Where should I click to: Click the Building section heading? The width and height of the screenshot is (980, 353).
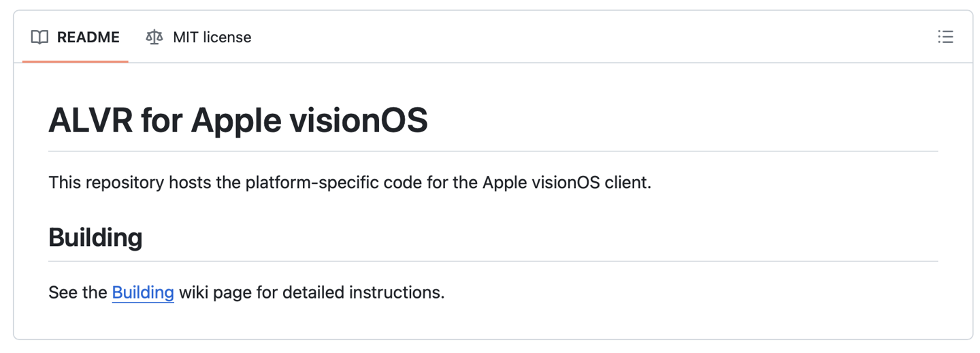tap(95, 237)
